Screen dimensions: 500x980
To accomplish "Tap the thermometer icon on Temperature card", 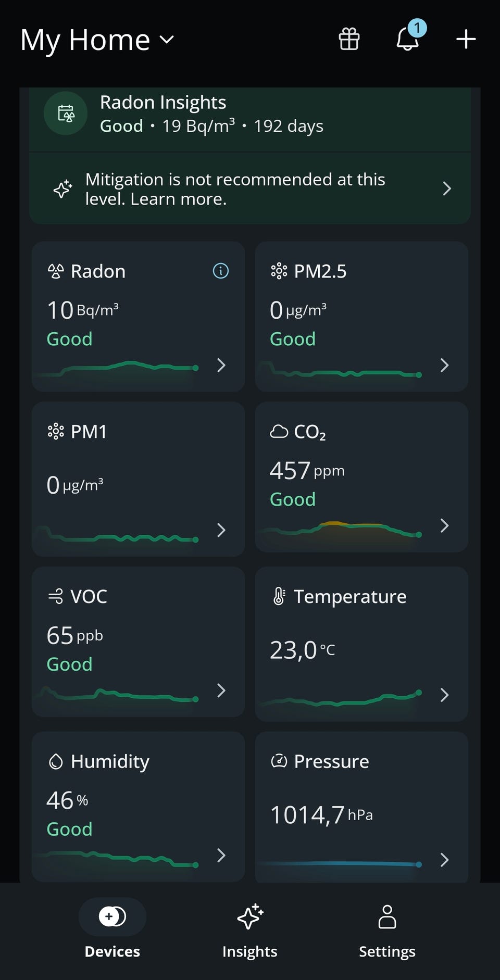I will point(279,596).
